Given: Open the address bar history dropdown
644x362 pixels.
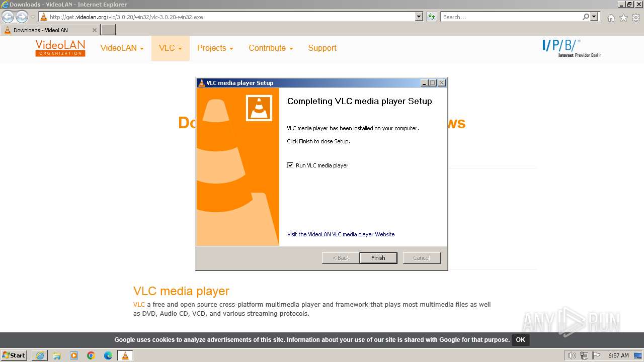Looking at the screenshot, I should coord(419,17).
